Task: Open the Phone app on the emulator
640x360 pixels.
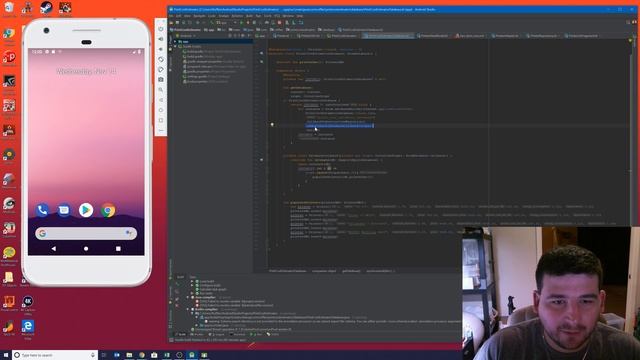Action: [x=42, y=210]
